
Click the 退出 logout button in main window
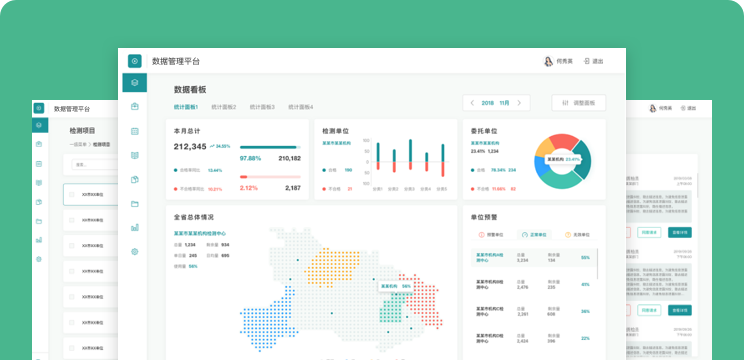pyautogui.click(x=594, y=61)
